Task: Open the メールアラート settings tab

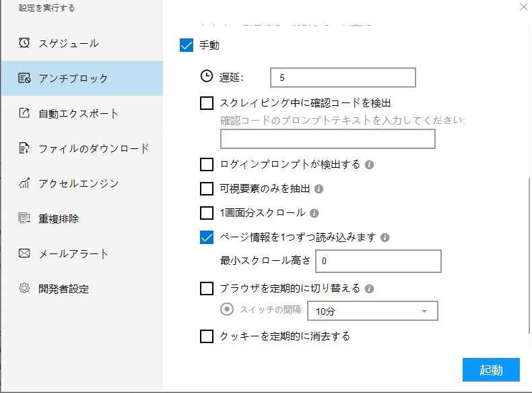Action: [x=73, y=253]
